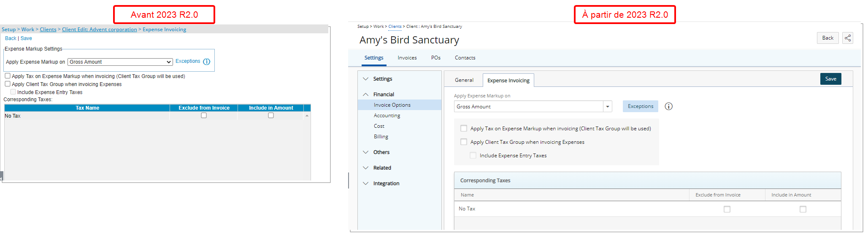Select Accounting in the Financial section
Screen dimensions: 868x237
tap(387, 116)
